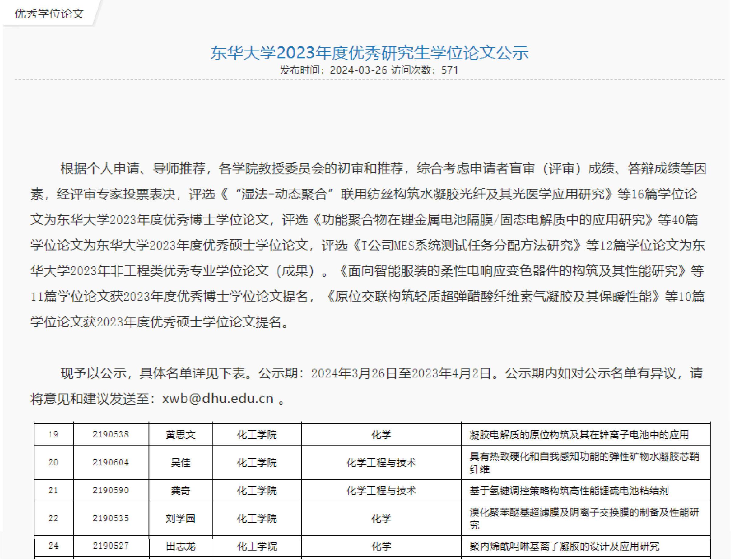The width and height of the screenshot is (731, 560).
Task: Click thesis title about 凝胶电解质
Action: click(x=579, y=435)
